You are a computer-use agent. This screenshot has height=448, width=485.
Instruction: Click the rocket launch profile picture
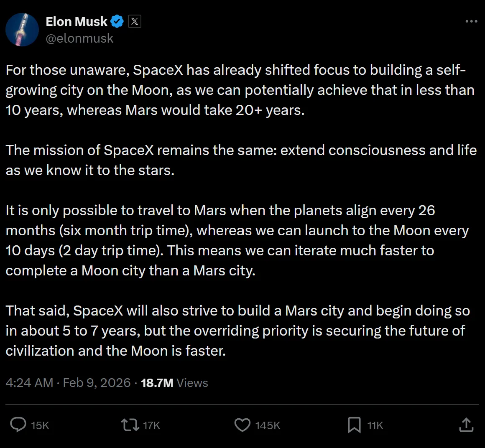[x=22, y=30]
